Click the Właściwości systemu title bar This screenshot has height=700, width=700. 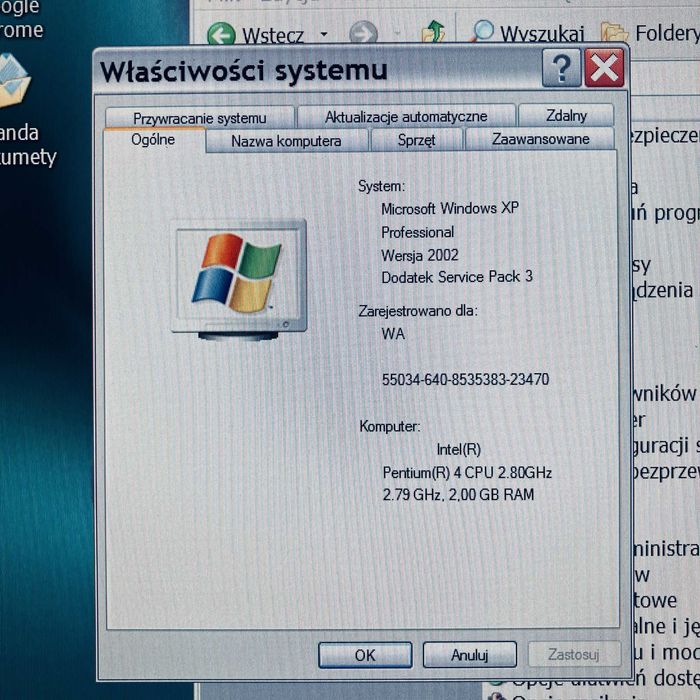point(317,70)
